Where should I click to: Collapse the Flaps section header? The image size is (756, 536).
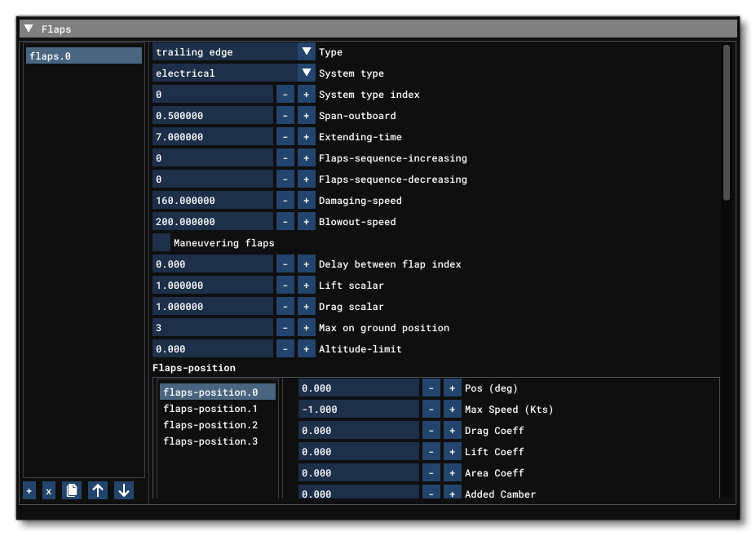(29, 29)
